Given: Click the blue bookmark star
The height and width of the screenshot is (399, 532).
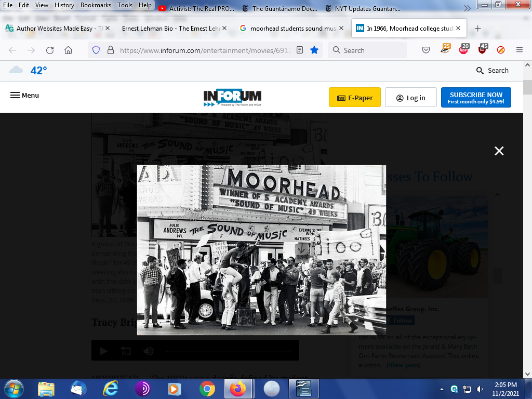Looking at the screenshot, I should 314,50.
